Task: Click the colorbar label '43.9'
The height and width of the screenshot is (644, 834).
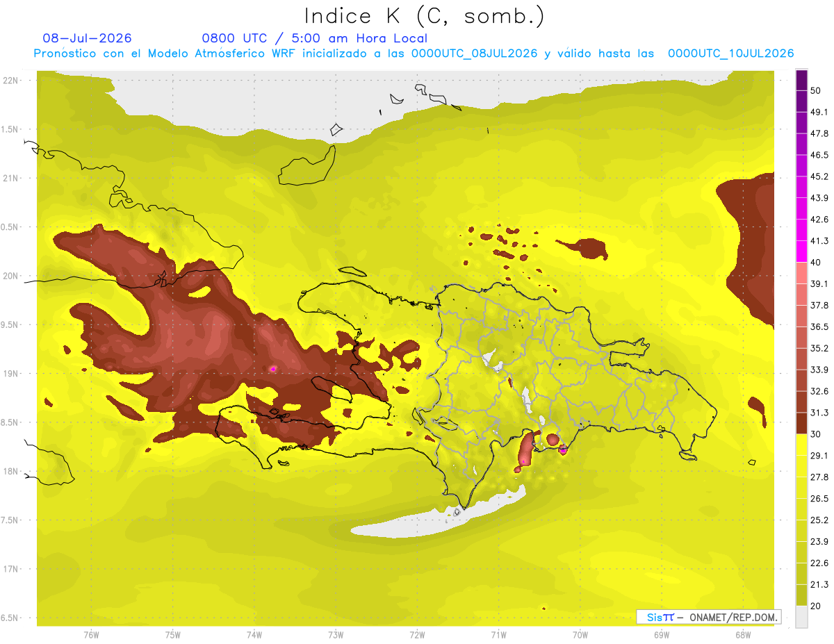Action: click(x=819, y=198)
